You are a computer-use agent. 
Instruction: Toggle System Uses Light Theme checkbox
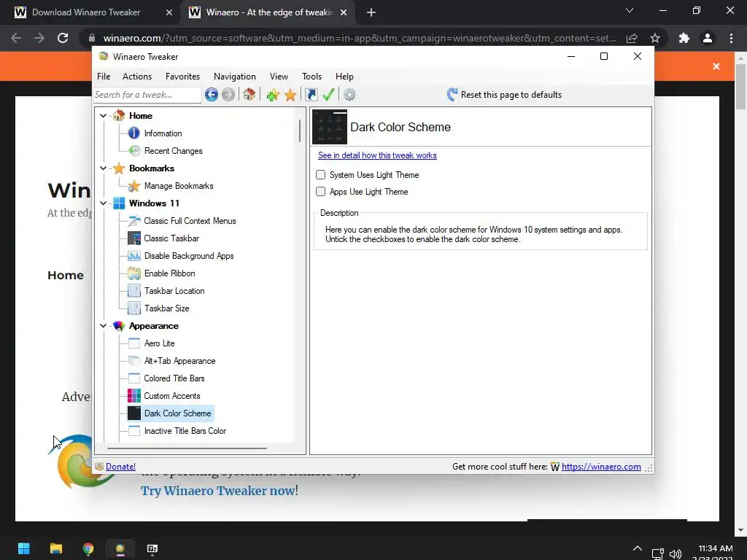[x=321, y=175]
